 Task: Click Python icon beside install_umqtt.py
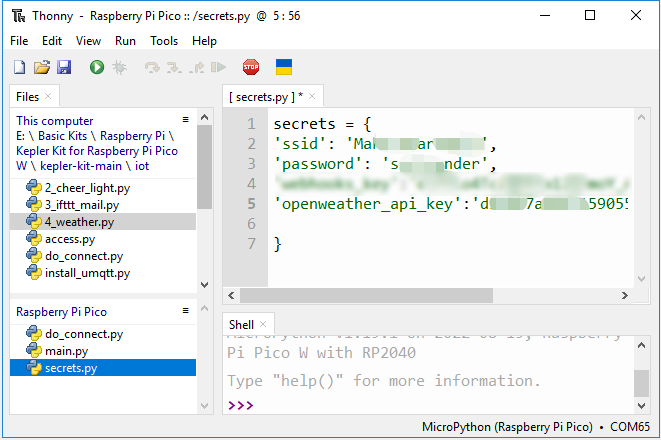point(34,273)
